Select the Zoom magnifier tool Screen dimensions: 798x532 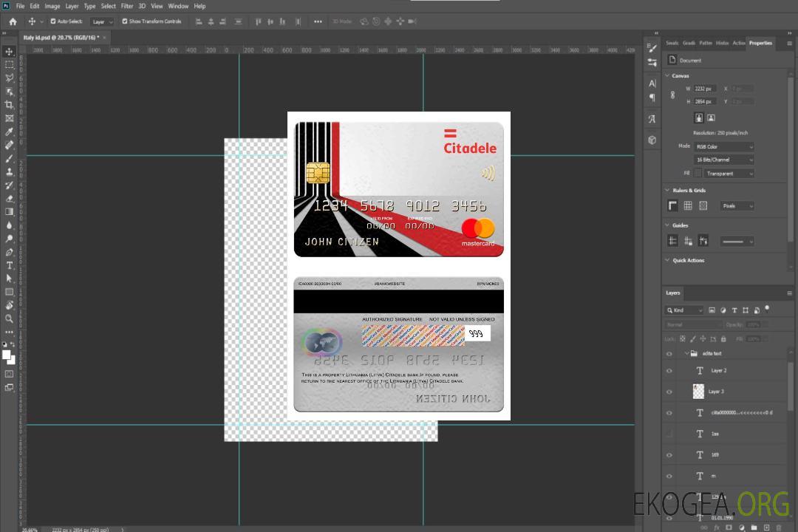pos(9,318)
